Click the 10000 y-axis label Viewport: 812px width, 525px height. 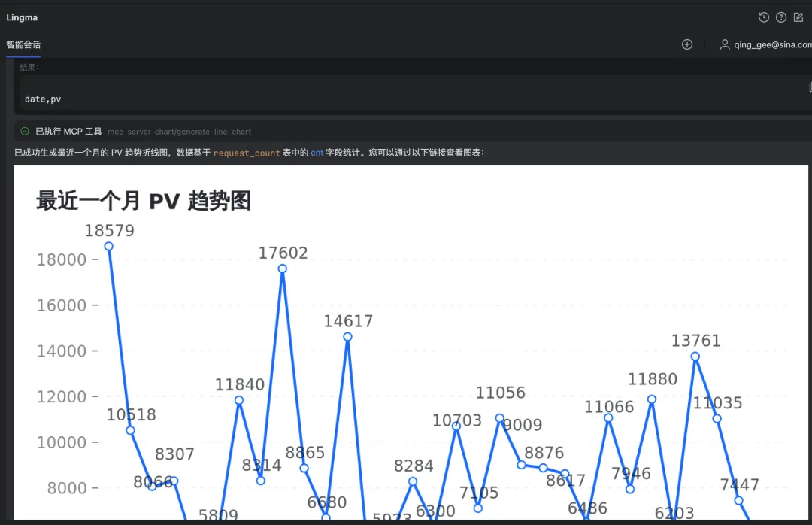(61, 442)
